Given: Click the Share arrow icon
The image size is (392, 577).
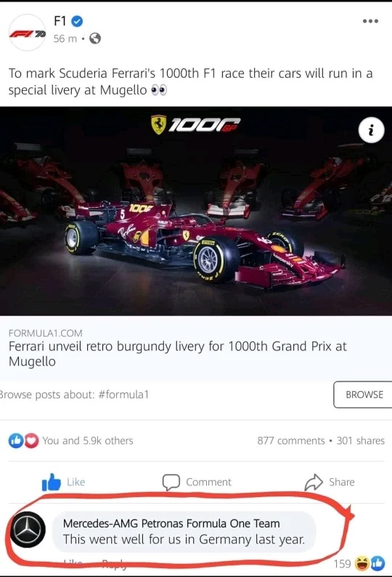Looking at the screenshot, I should [x=314, y=482].
